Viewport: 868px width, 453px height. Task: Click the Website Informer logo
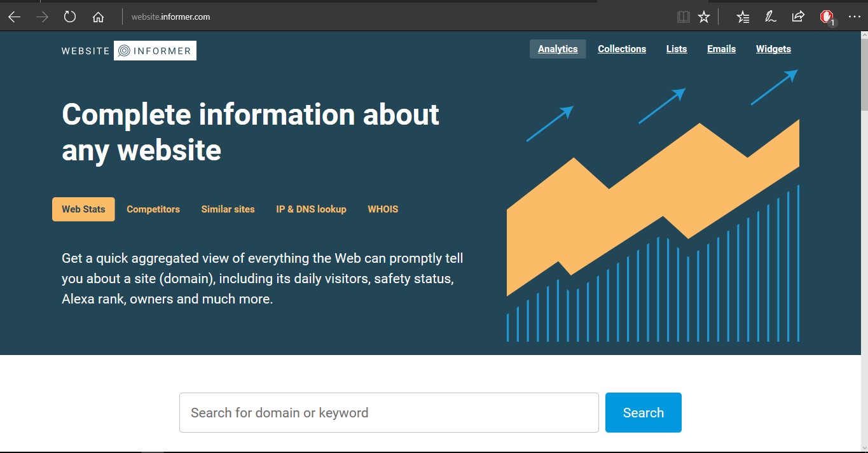[x=128, y=50]
